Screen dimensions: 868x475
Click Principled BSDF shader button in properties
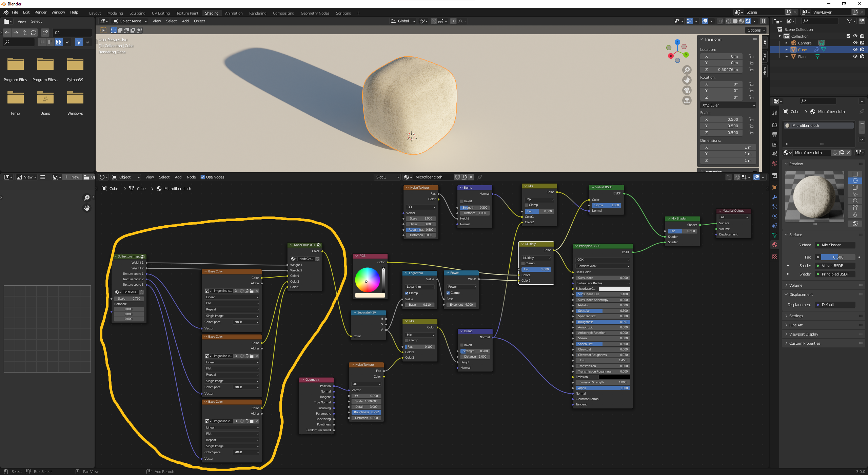coord(835,274)
